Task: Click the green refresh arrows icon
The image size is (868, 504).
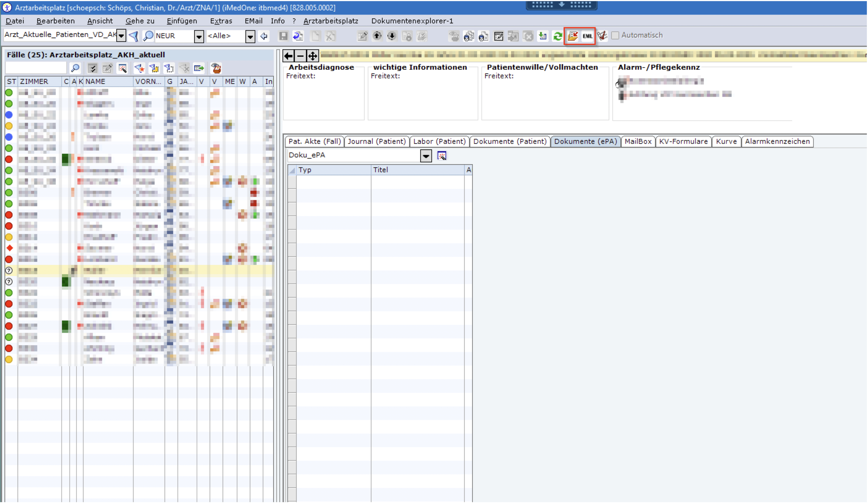Action: (x=558, y=36)
